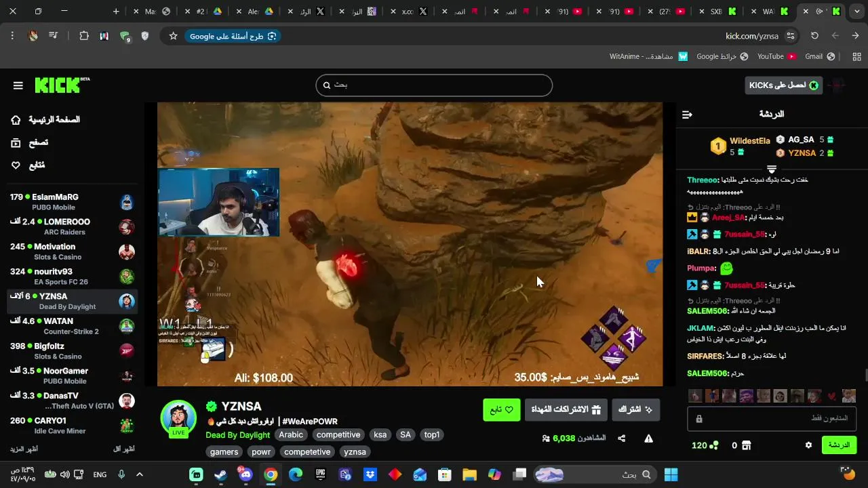Click the Subscribe (اشتراك) button
This screenshot has width=868, height=488.
635,409
